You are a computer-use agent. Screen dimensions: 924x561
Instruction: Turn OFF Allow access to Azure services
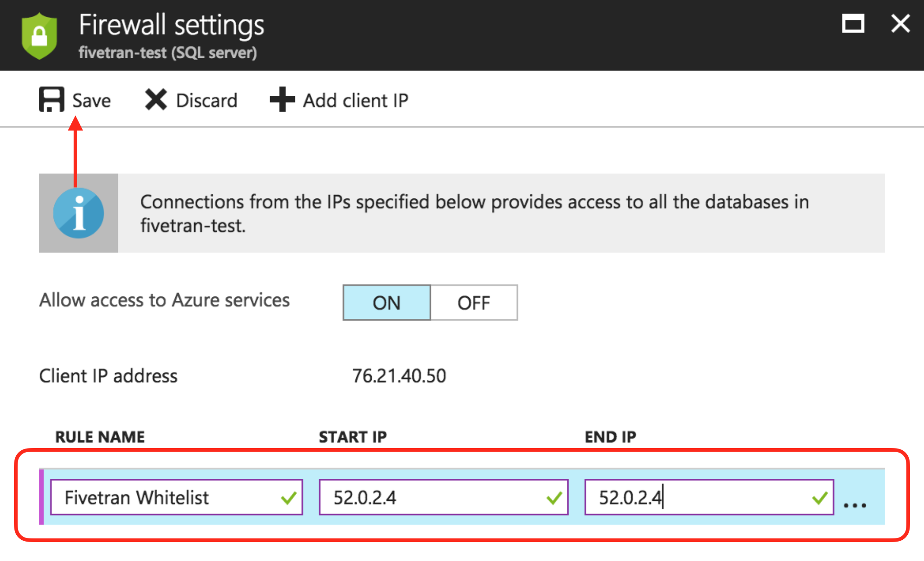point(474,303)
